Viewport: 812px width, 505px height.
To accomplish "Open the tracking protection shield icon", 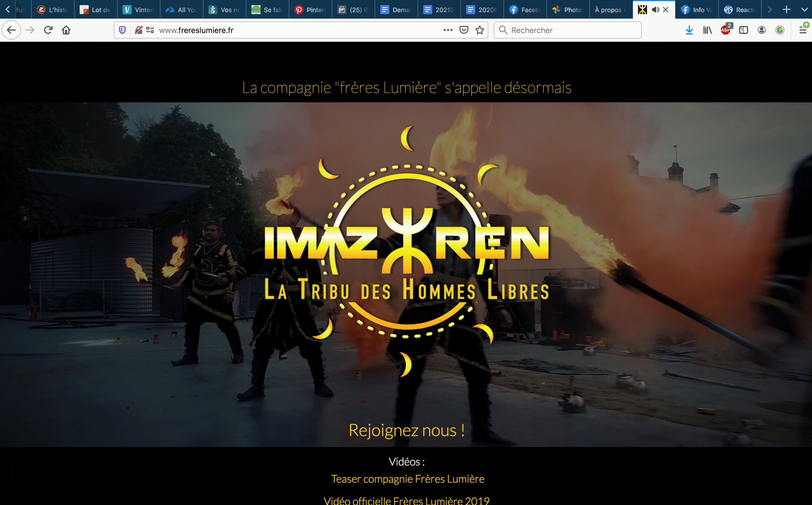I will click(122, 30).
